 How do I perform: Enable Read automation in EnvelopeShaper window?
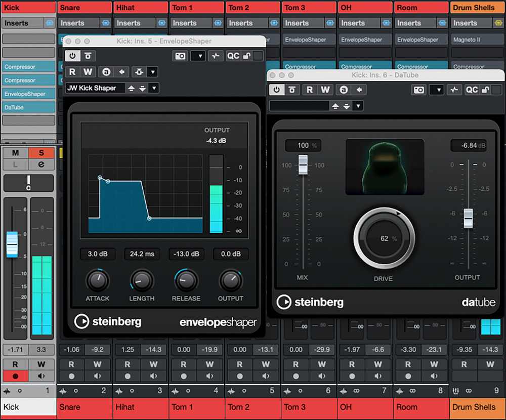(x=72, y=72)
